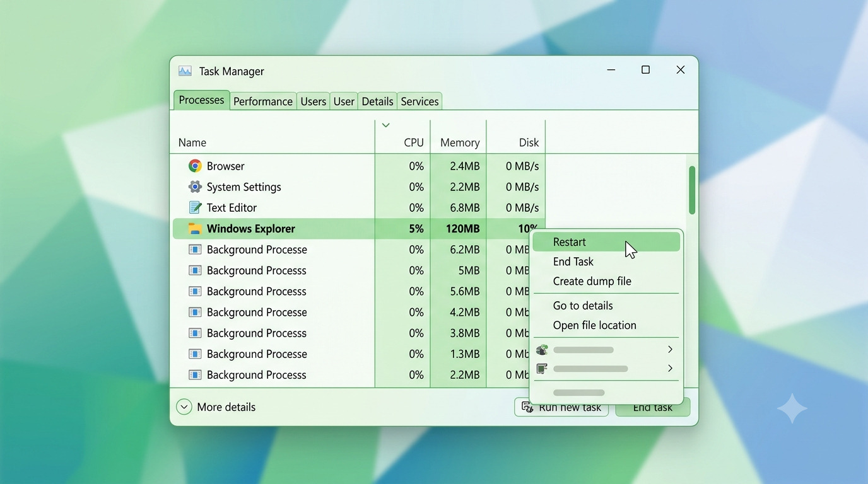Switch to the Services tab
The width and height of the screenshot is (868, 484).
[x=419, y=101]
